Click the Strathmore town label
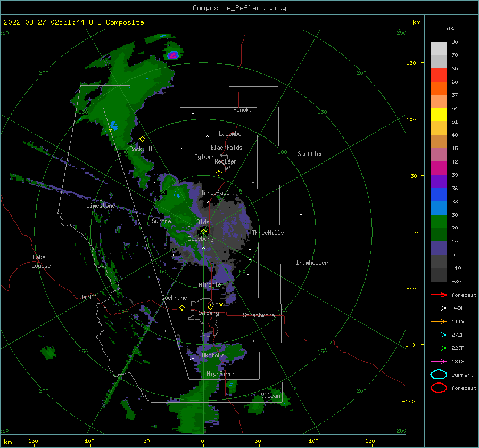Image resolution: width=479 pixels, height=448 pixels. tap(259, 315)
